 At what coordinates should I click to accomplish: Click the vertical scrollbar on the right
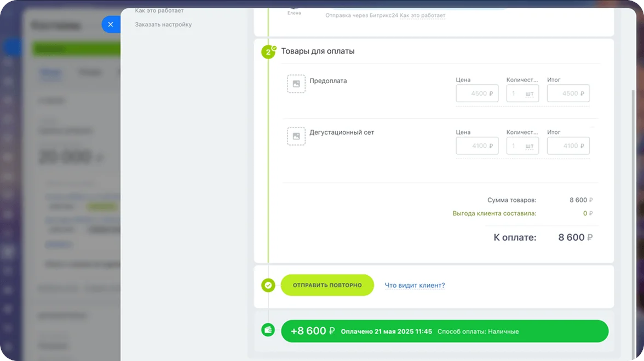coord(633,219)
